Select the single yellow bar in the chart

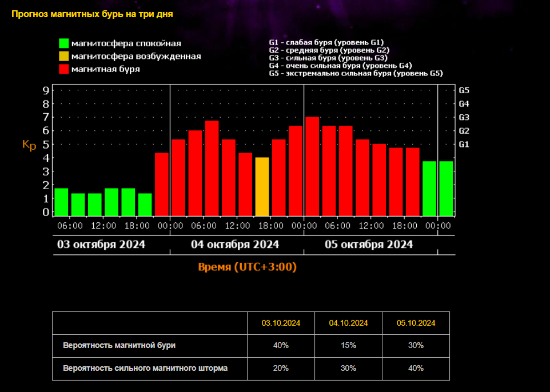click(x=262, y=186)
